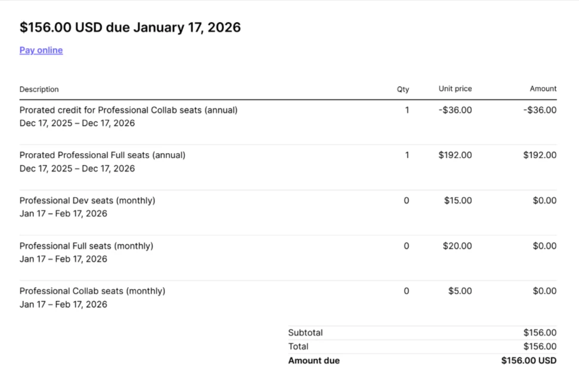
Task: Click the Total label
Action: point(298,347)
